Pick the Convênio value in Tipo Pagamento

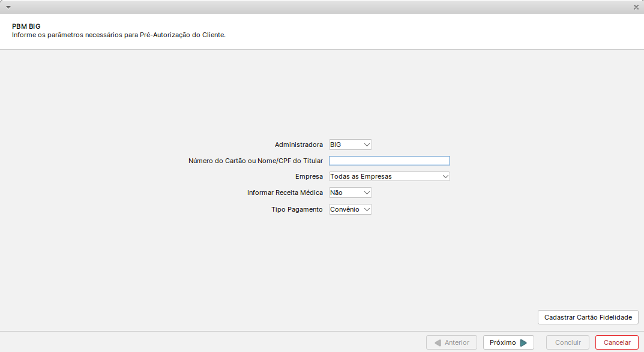point(351,210)
